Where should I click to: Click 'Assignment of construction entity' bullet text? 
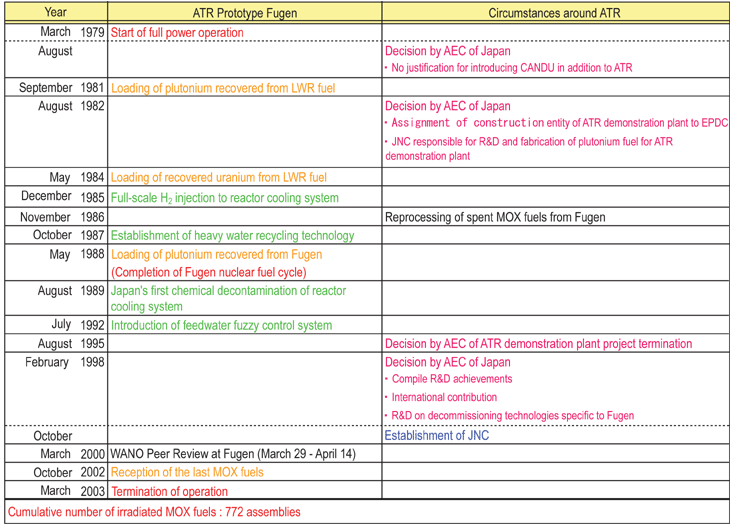(556, 123)
